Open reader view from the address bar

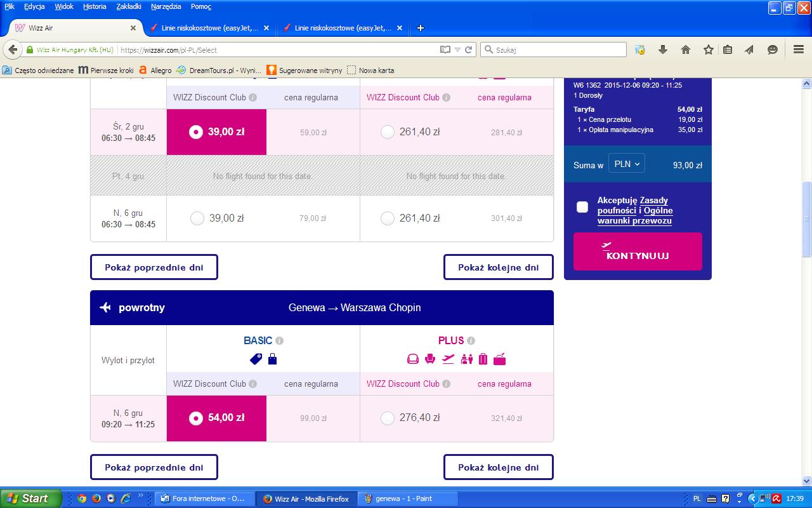point(445,50)
